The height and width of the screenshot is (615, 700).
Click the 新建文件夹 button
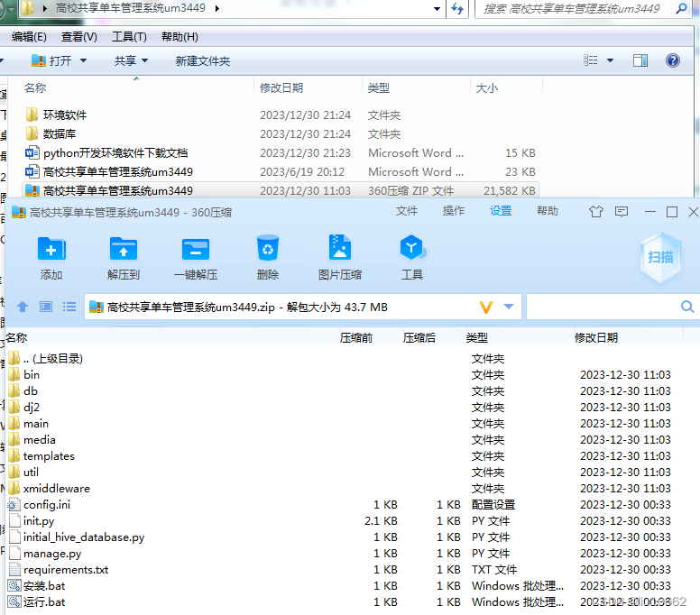(x=203, y=60)
